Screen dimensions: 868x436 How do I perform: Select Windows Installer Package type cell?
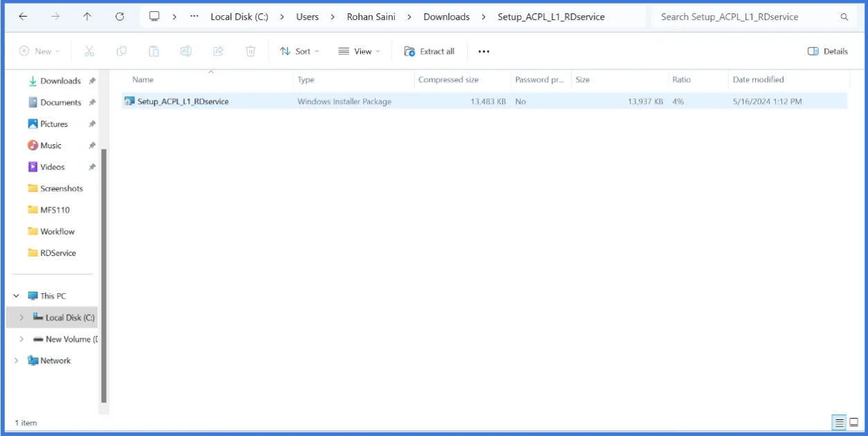pyautogui.click(x=344, y=101)
